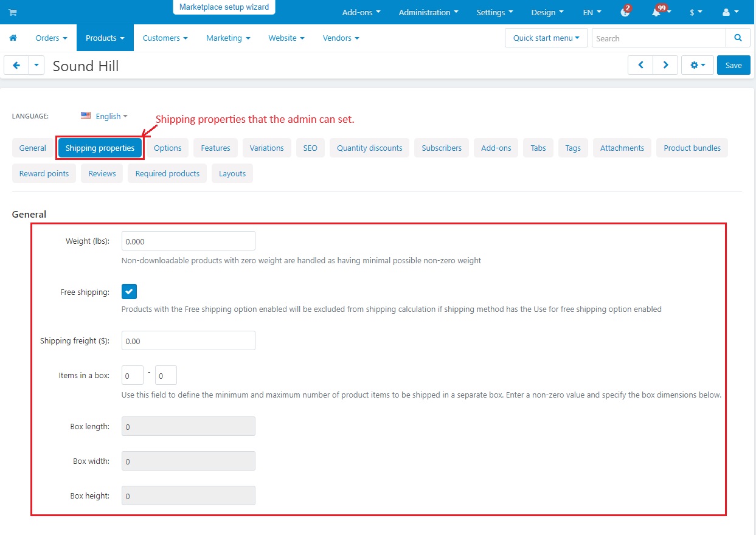Open the help icon with badge 2
756x535 pixels.
pyautogui.click(x=625, y=12)
